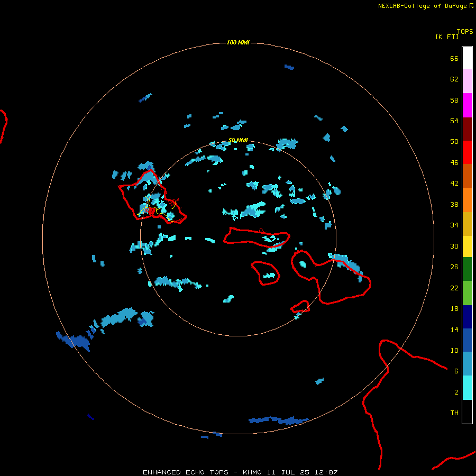Click the ENHANCED ECHO TOPS product title
The image size is (476, 476).
click(186, 472)
